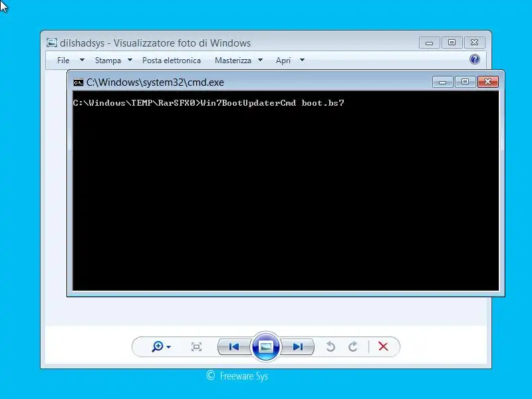Expand the Masterizza dropdown arrow
532x399 pixels.
point(260,60)
